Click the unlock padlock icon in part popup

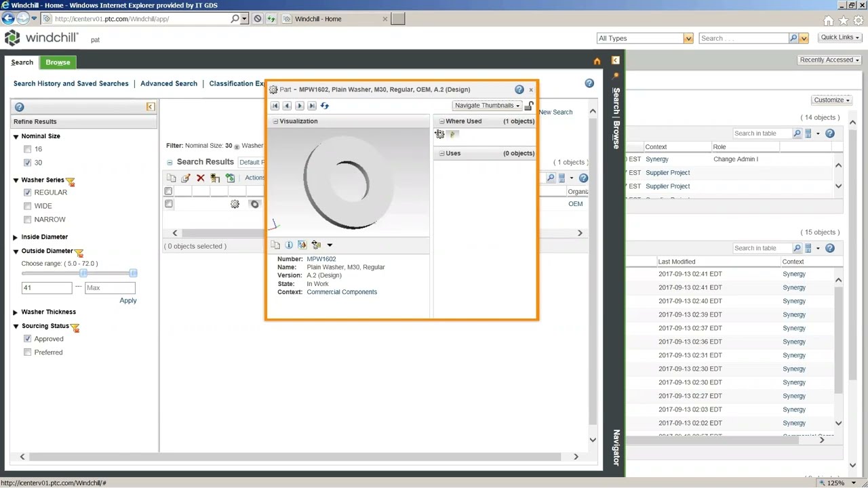click(529, 106)
